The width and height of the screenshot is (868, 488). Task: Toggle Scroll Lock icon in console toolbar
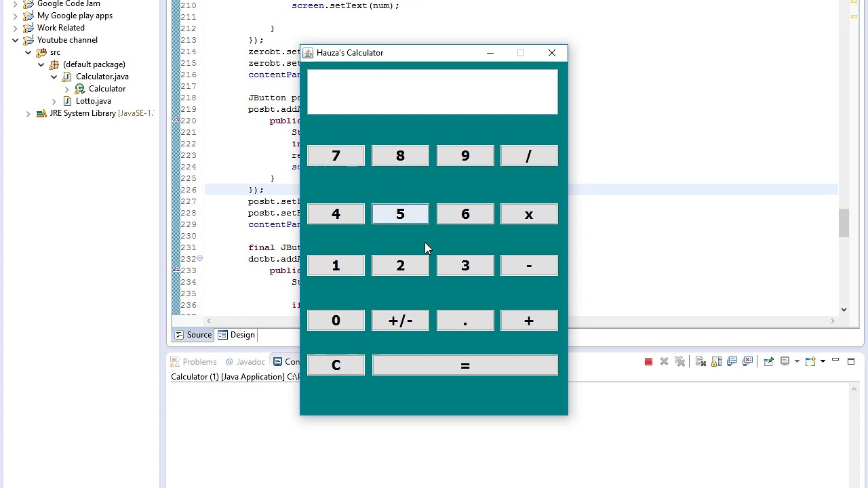(716, 362)
